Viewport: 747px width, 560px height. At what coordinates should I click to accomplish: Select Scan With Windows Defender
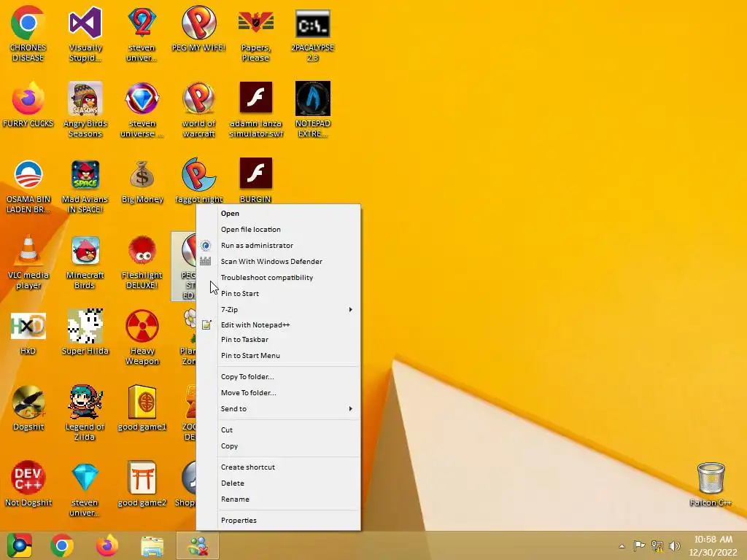[x=279, y=262]
